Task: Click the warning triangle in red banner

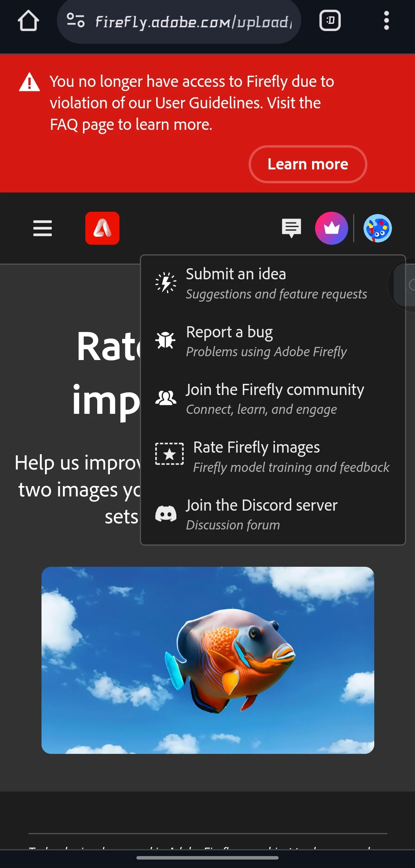Action: coord(30,82)
